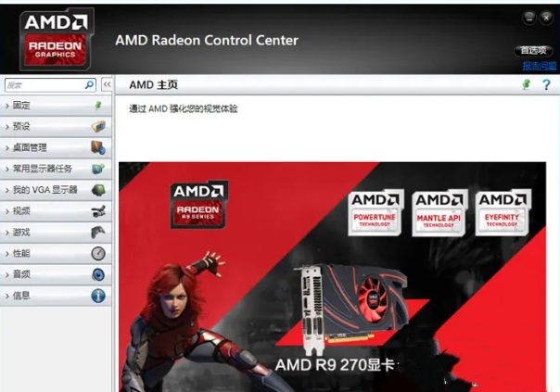
Task: Click the VGA display monitor icon
Action: pyautogui.click(x=98, y=190)
